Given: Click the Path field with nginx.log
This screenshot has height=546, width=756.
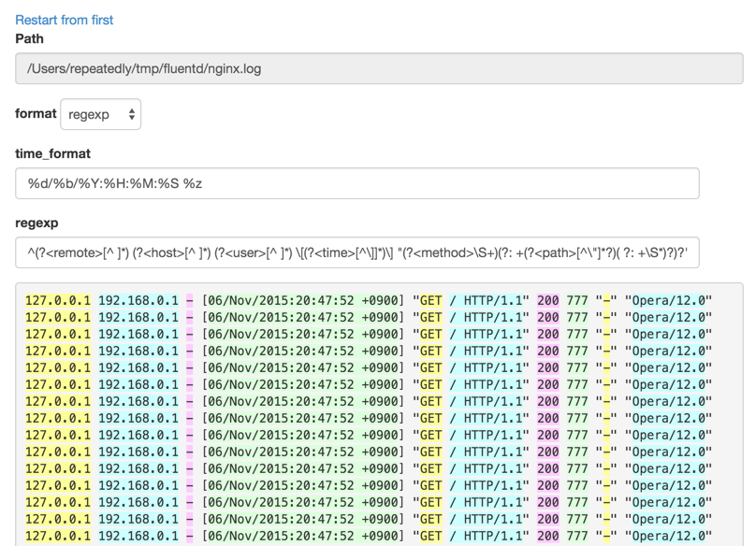Looking at the screenshot, I should point(379,68).
